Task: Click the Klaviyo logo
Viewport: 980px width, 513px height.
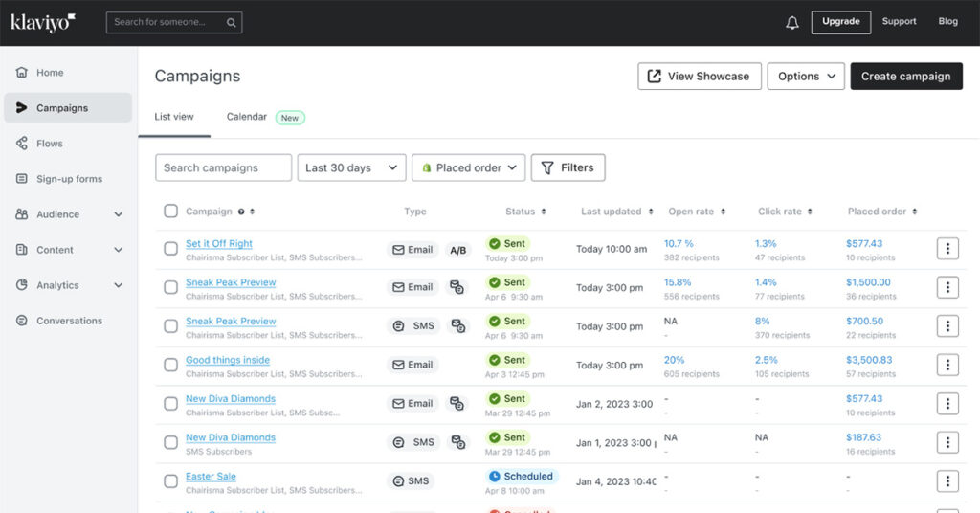Action: point(43,22)
